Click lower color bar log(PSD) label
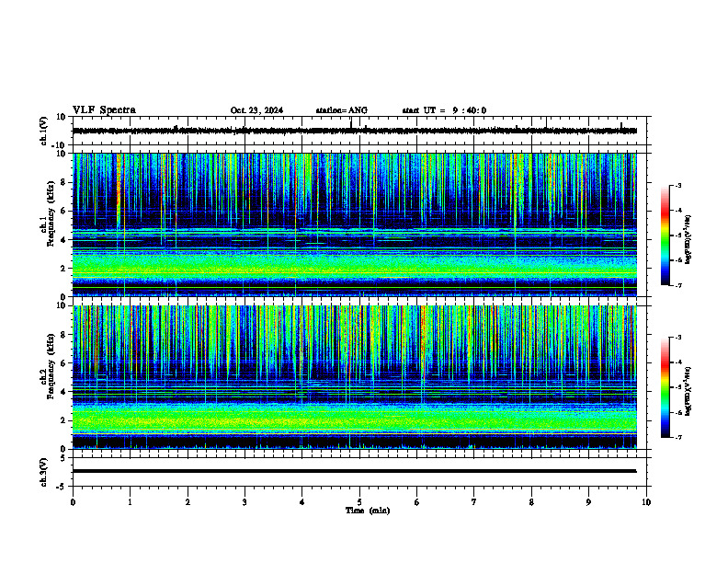Image resolution: width=728 pixels, height=563 pixels. pos(688,392)
